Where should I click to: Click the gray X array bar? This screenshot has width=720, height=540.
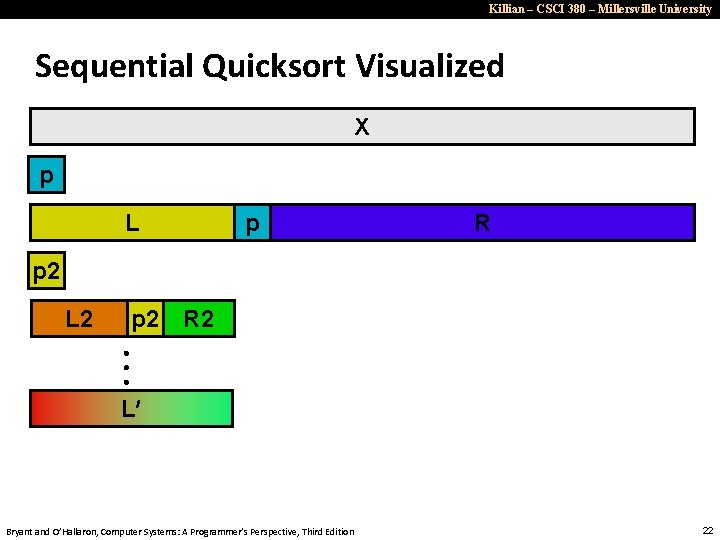tap(362, 126)
